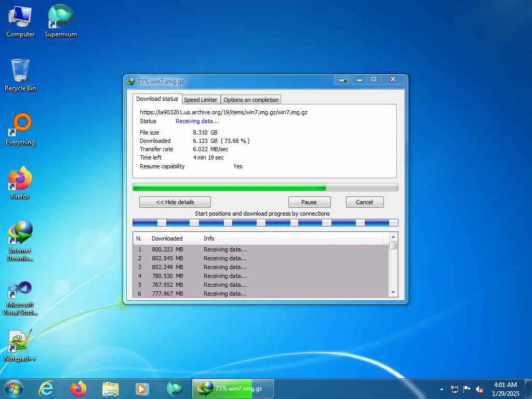Select the Recycle Bin icon
The image size is (532, 399).
click(x=20, y=75)
